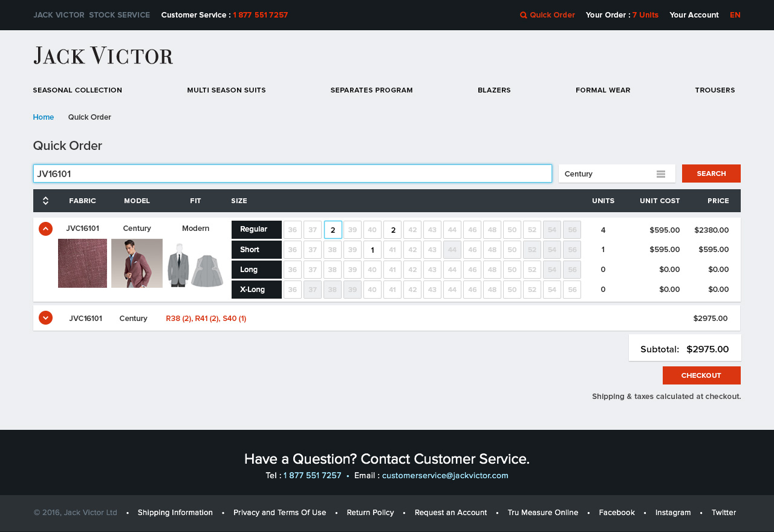
Task: Open Privacy and Terms Of Use
Action: tap(280, 513)
